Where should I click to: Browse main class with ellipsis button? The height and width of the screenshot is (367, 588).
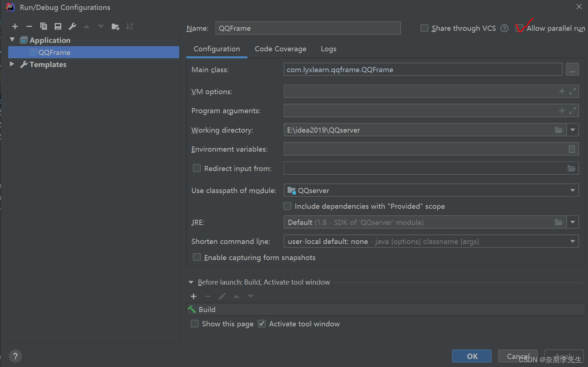click(572, 70)
